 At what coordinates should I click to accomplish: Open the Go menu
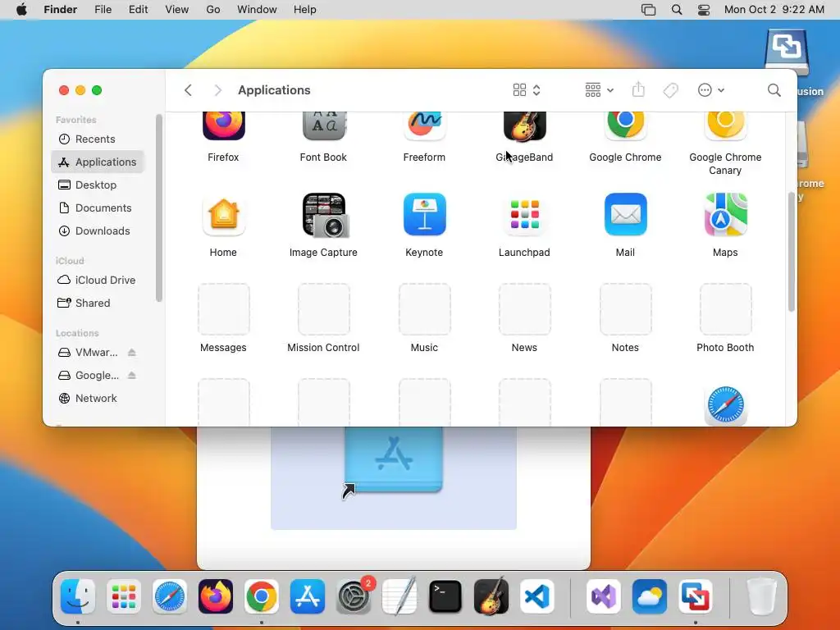pyautogui.click(x=213, y=10)
